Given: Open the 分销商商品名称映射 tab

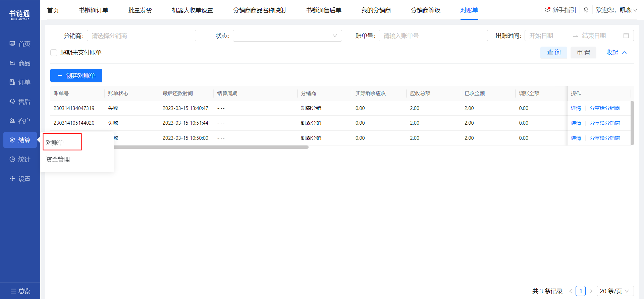Looking at the screenshot, I should [x=260, y=10].
